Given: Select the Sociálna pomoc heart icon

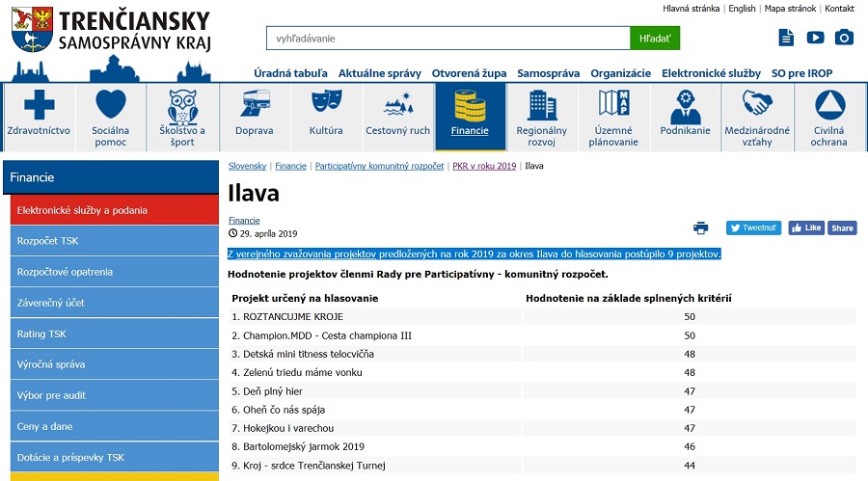Looking at the screenshot, I should 110,104.
